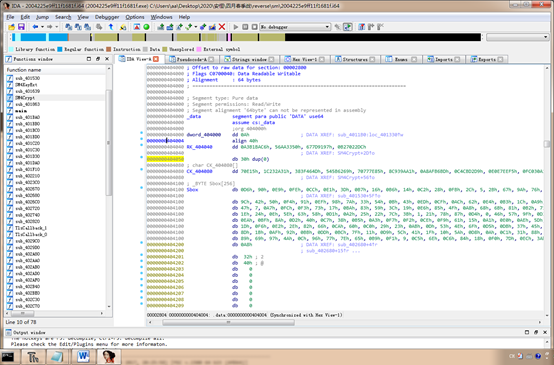Jump forward with the gray right arrow
554x365 pixels.
49,27
